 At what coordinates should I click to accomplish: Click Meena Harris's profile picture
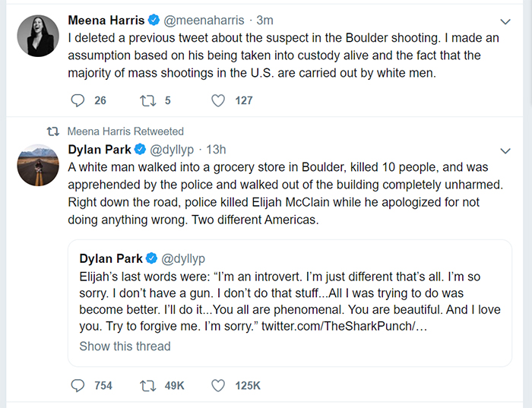(37, 36)
